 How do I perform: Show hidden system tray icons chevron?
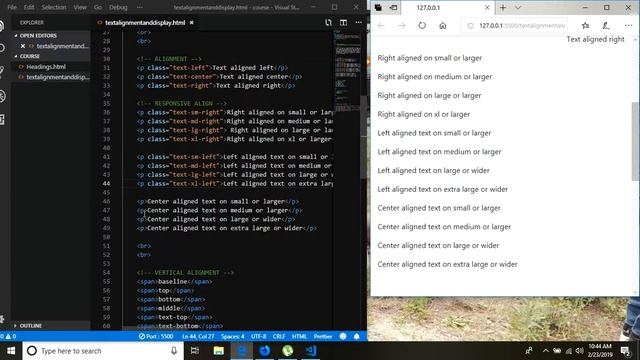pos(545,351)
